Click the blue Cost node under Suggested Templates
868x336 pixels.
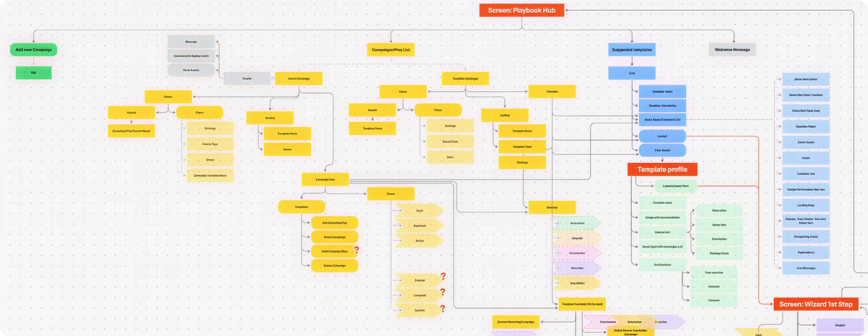[632, 73]
